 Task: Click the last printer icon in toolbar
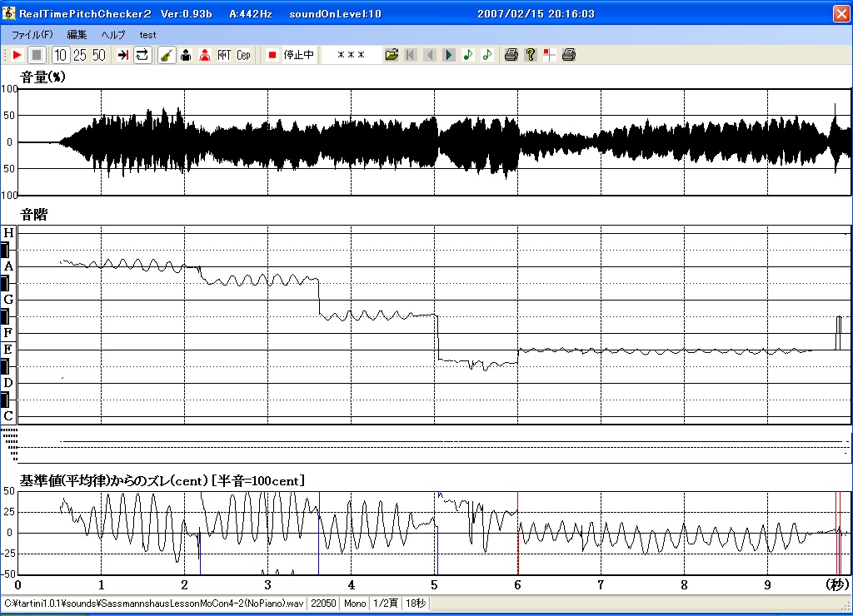(x=568, y=55)
